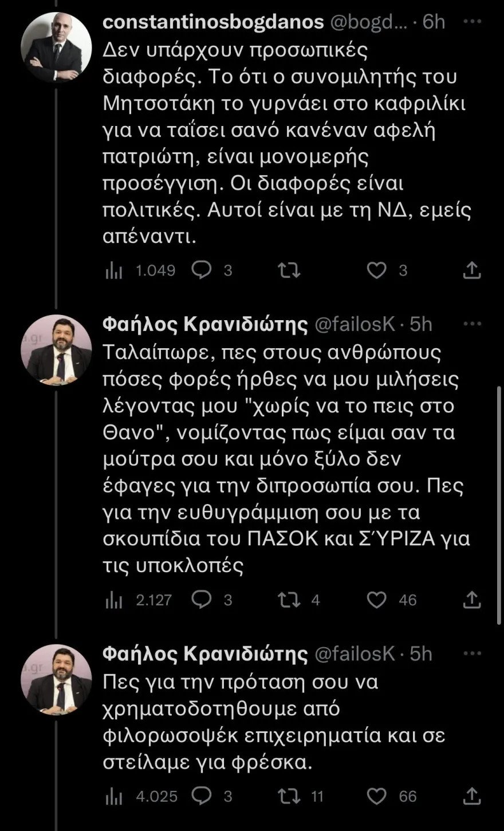Open constantinosbogdanos profile picture

pos(56,47)
